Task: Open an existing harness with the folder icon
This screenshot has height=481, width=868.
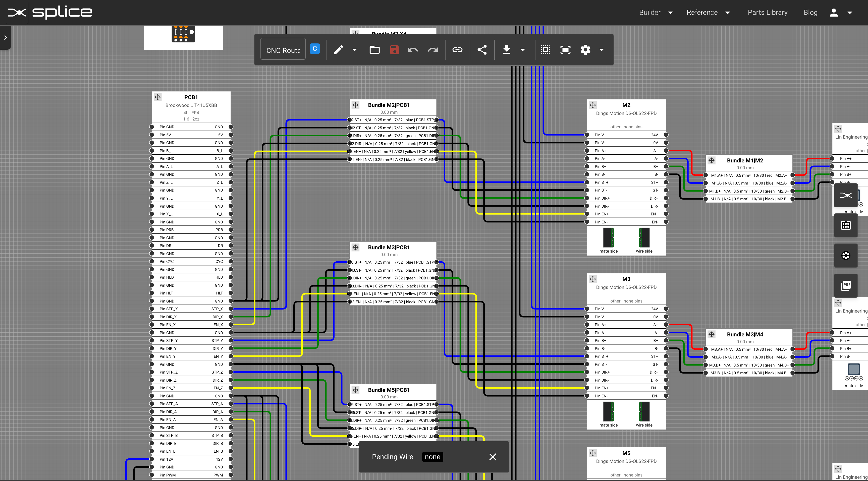Action: tap(374, 49)
